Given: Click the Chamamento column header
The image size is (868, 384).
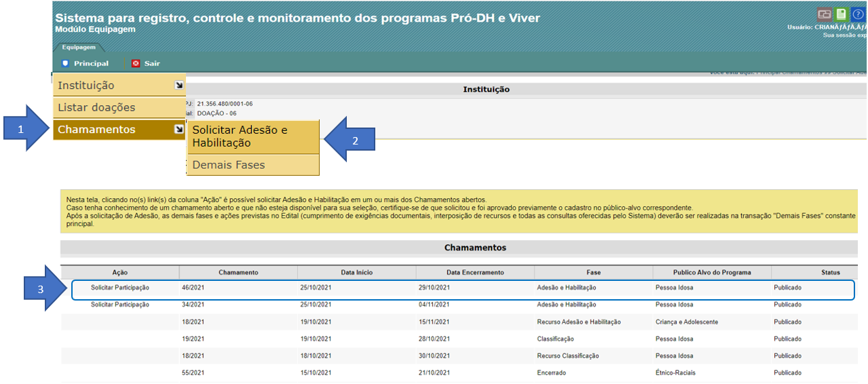Looking at the screenshot, I should tap(238, 272).
